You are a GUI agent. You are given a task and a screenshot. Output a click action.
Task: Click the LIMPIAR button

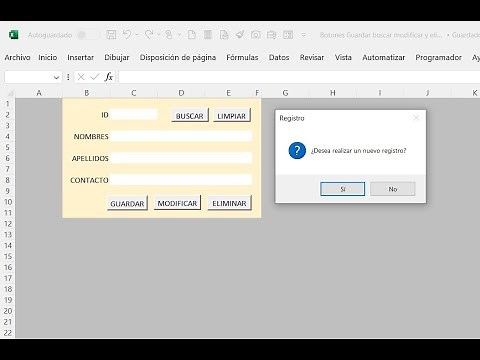tap(232, 116)
